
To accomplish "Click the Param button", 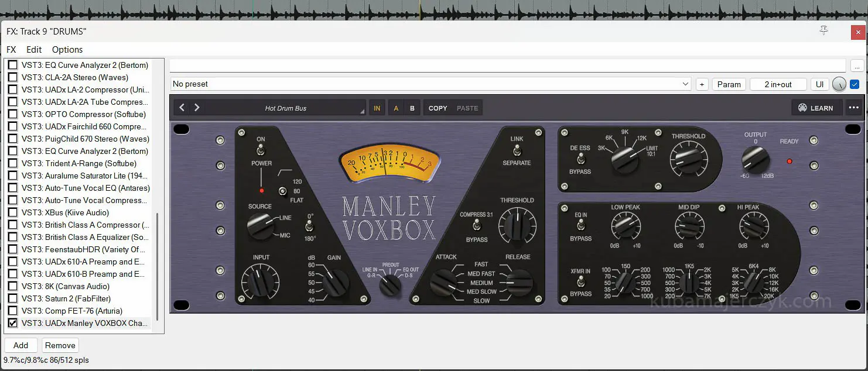I will [729, 84].
